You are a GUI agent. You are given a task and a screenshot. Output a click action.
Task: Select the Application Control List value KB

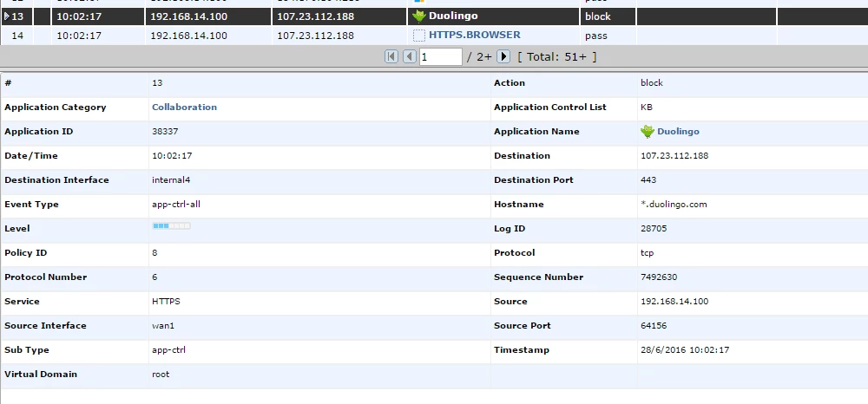pyautogui.click(x=647, y=108)
